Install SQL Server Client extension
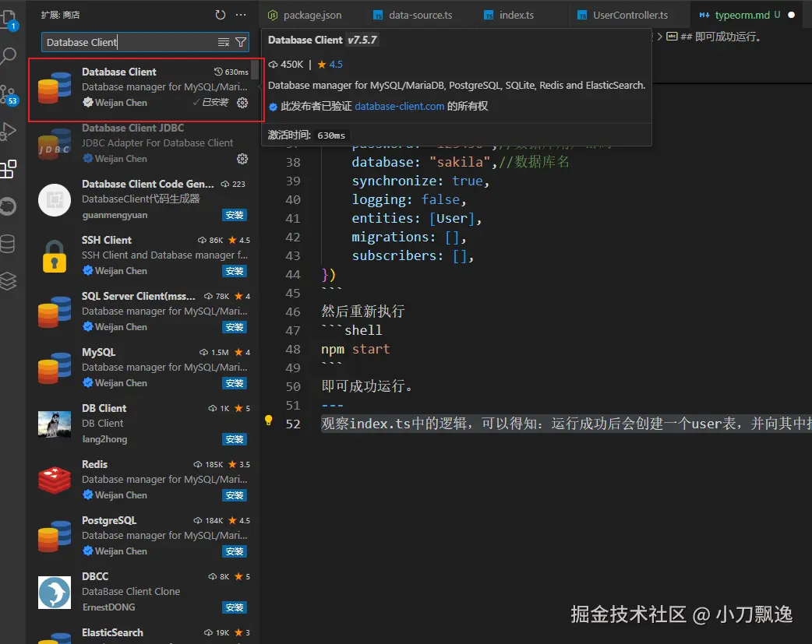The height and width of the screenshot is (644, 812). (235, 327)
